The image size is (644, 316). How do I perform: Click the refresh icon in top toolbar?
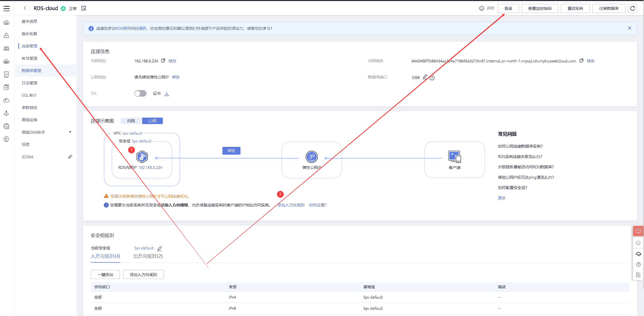point(632,8)
